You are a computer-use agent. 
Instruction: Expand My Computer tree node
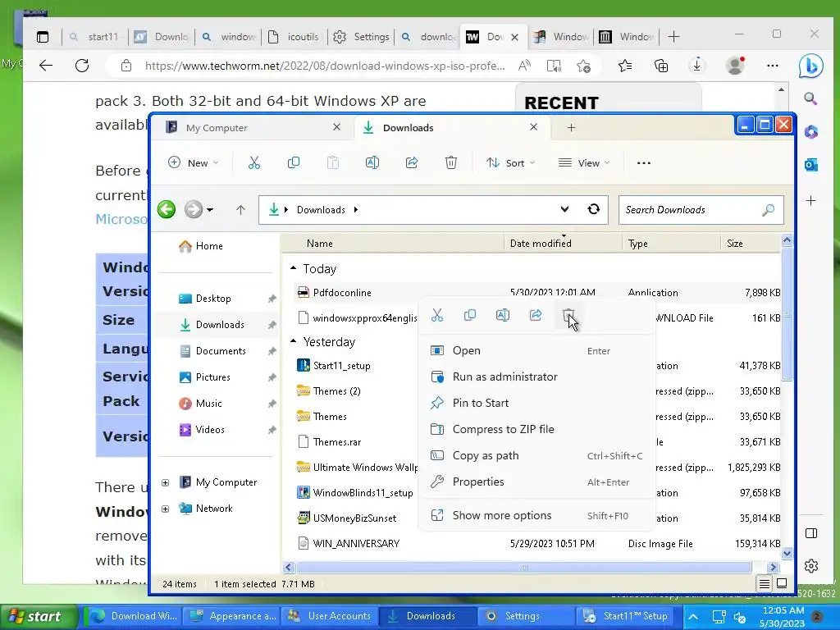[166, 482]
